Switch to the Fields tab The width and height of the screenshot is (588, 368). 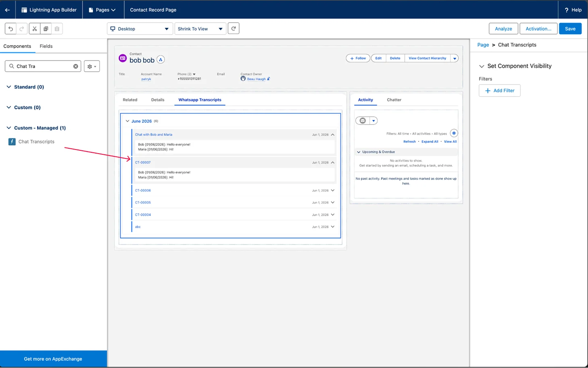coord(46,46)
